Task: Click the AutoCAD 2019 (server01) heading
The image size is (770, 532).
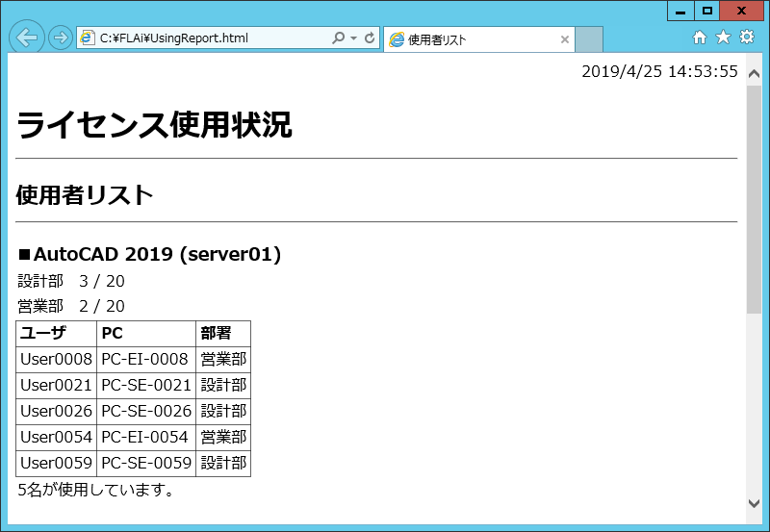Action: pyautogui.click(x=150, y=254)
